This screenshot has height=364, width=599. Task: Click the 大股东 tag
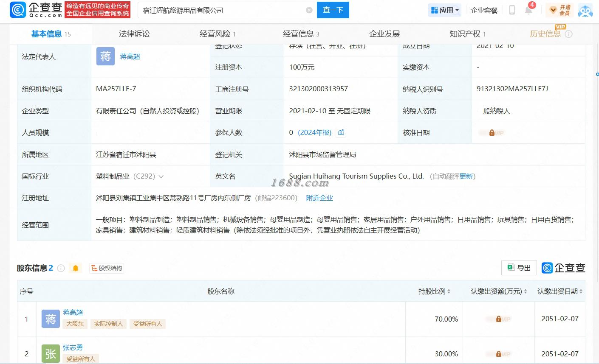pos(75,324)
